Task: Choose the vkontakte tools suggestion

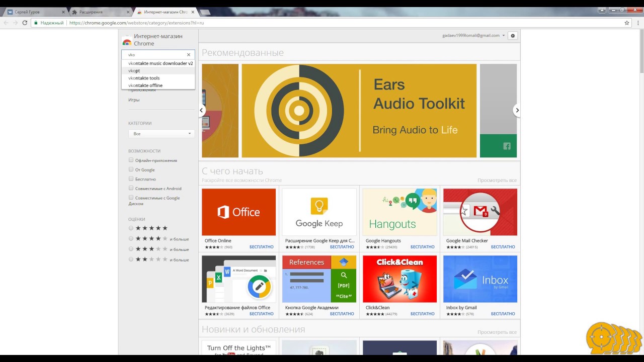Action: (x=158, y=78)
